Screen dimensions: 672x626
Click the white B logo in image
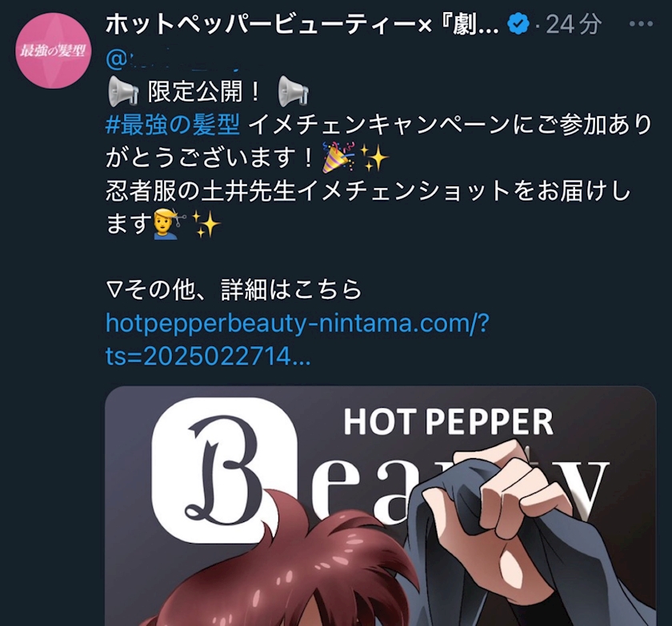point(225,470)
